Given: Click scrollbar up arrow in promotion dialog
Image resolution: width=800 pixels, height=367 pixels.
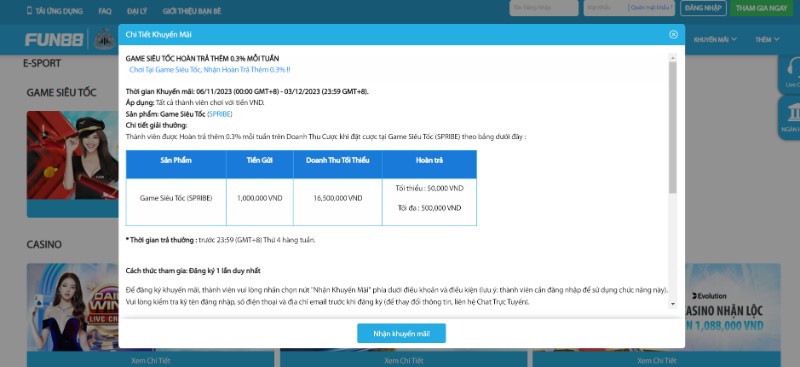Looking at the screenshot, I should click(672, 57).
